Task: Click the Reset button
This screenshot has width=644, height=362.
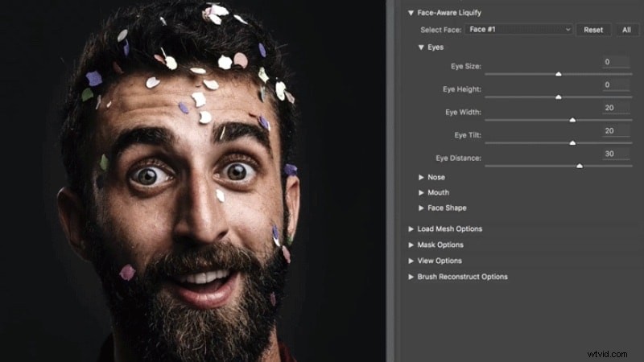Action: (x=592, y=30)
